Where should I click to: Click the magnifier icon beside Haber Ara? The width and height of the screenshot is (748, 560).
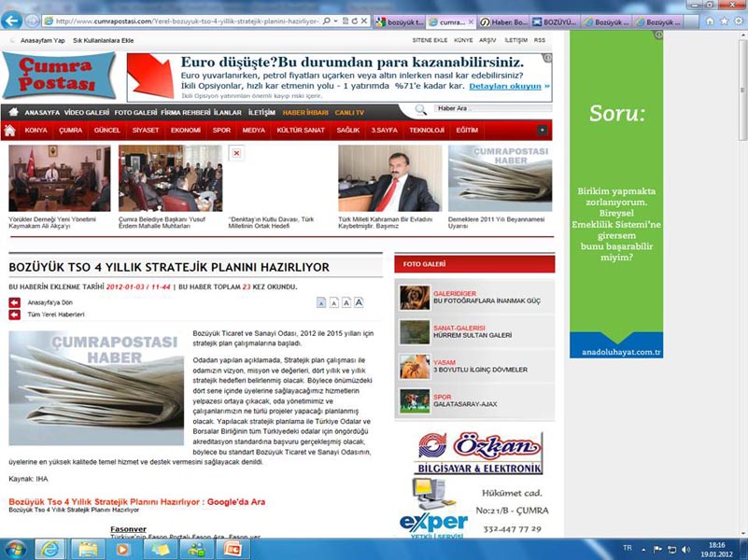pyautogui.click(x=420, y=109)
